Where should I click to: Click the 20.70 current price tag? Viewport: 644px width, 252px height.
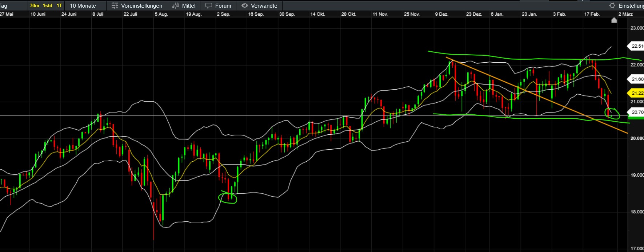click(x=636, y=112)
